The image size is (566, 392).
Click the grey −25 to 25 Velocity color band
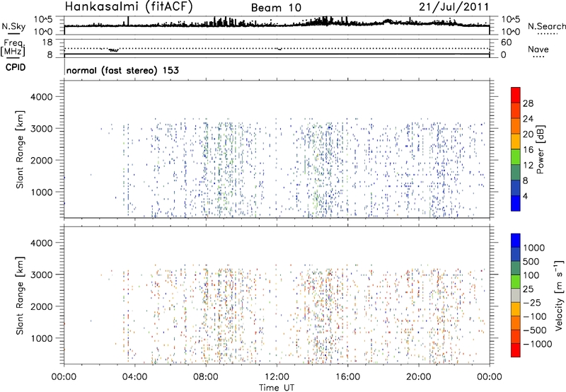pos(516,296)
